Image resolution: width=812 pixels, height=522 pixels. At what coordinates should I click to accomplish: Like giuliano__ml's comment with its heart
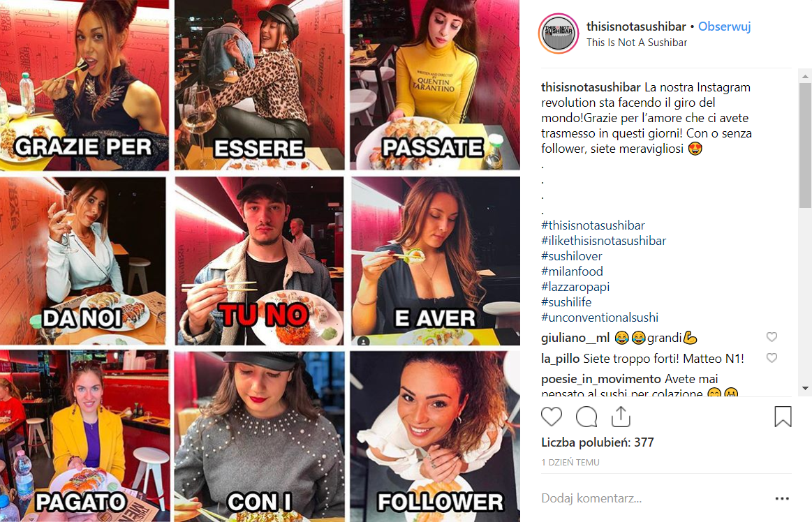click(x=772, y=337)
